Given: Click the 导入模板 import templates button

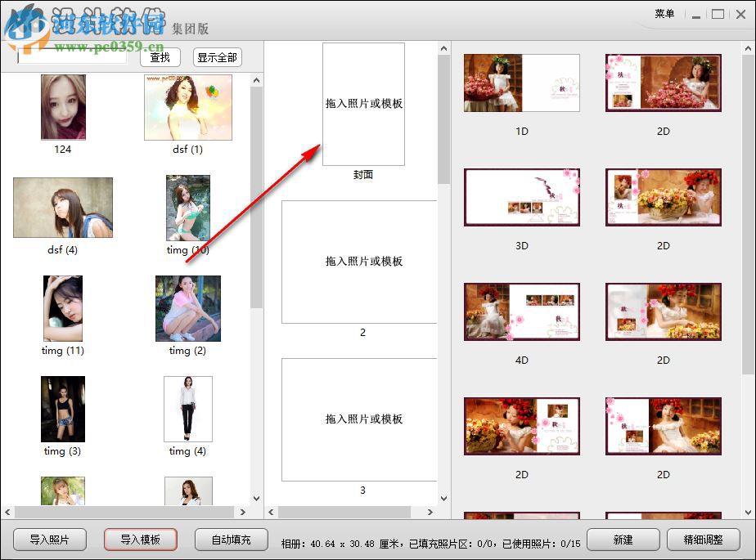Looking at the screenshot, I should click(x=140, y=540).
